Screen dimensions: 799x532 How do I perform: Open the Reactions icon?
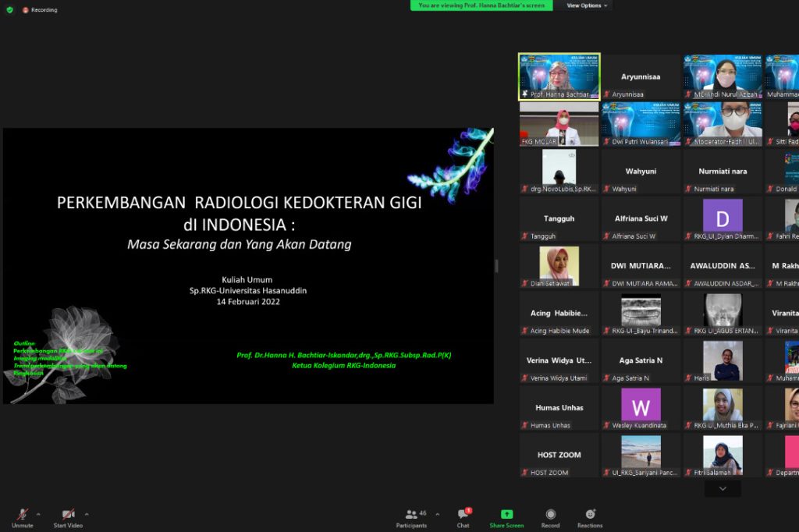(591, 516)
